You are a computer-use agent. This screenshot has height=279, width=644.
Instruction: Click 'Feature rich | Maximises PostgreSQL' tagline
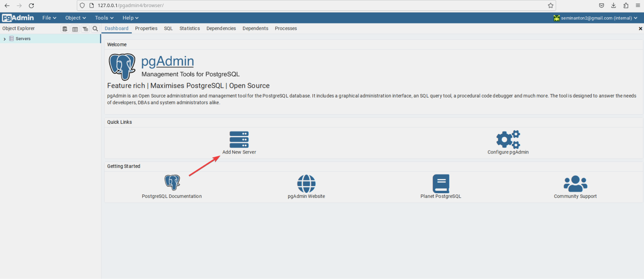pyautogui.click(x=189, y=86)
